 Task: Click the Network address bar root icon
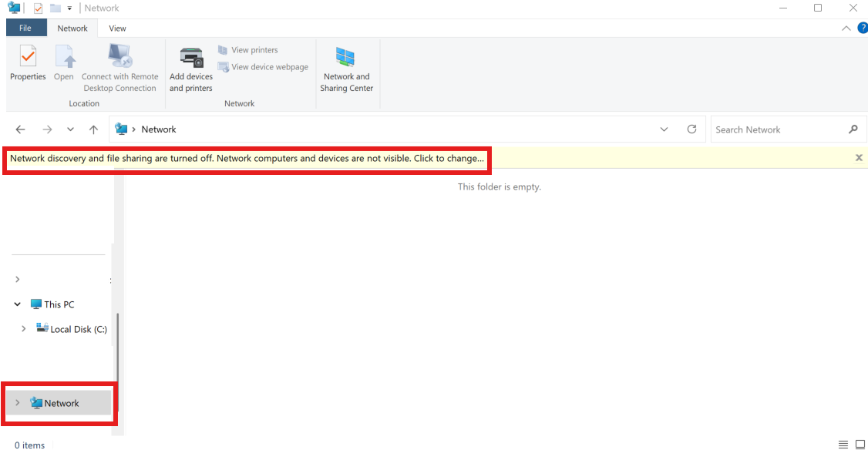tap(121, 129)
